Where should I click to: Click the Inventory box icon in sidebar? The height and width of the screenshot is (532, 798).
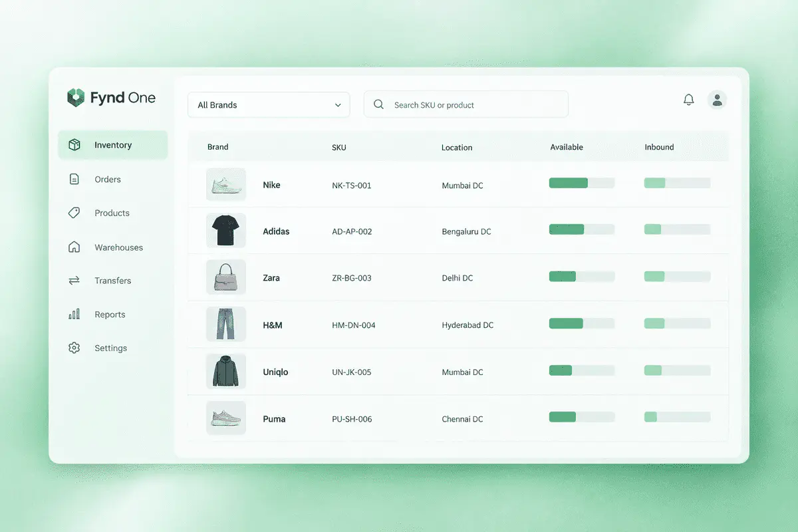(x=74, y=145)
